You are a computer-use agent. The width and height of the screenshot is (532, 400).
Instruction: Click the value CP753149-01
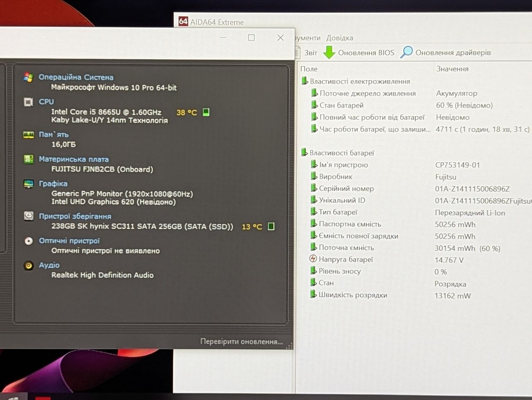point(458,165)
